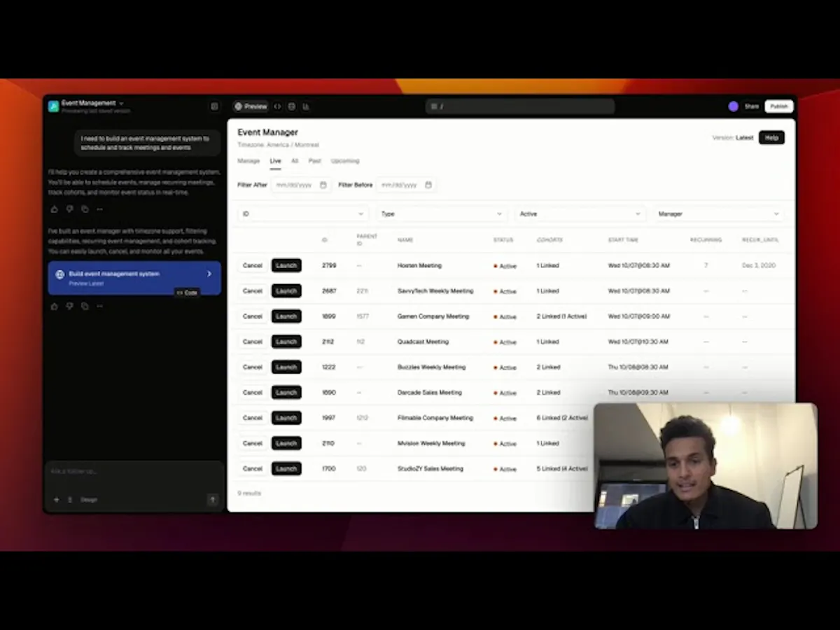Click the Gamen Company Meeting name
The height and width of the screenshot is (630, 840).
click(433, 316)
